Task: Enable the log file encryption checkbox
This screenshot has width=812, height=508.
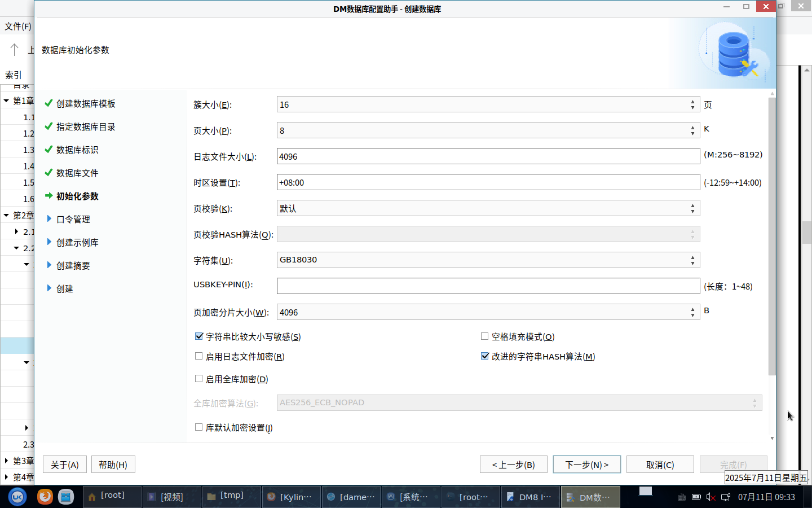Action: click(x=199, y=356)
